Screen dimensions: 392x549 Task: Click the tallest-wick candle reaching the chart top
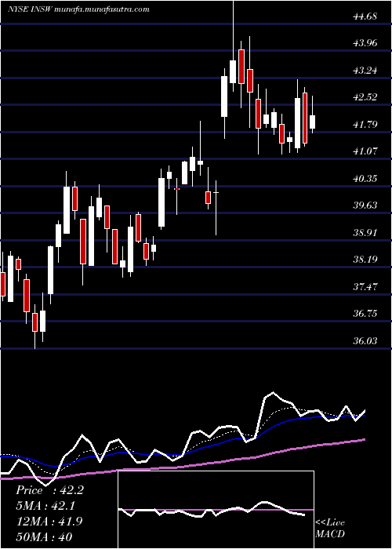[x=233, y=71]
